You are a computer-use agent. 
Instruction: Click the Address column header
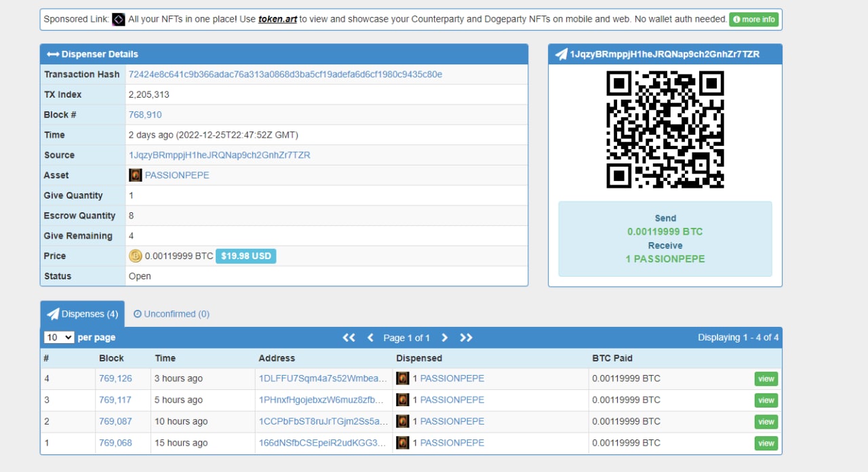pos(277,358)
